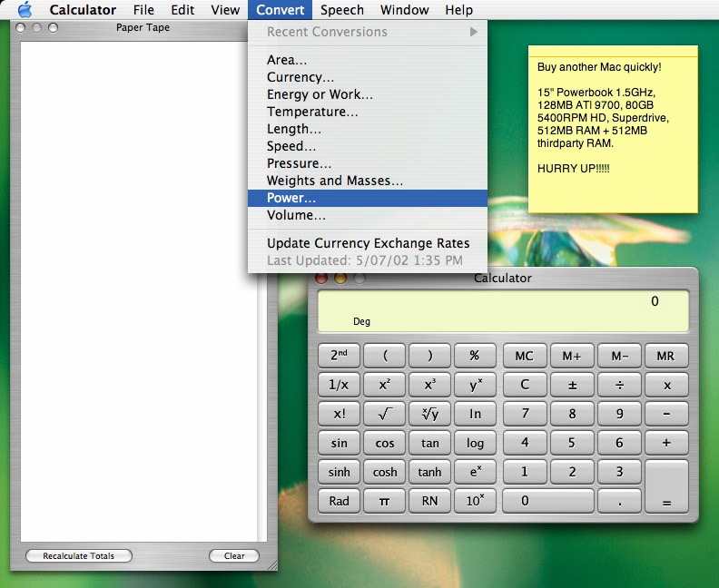Select Pressure... conversion

click(x=368, y=163)
